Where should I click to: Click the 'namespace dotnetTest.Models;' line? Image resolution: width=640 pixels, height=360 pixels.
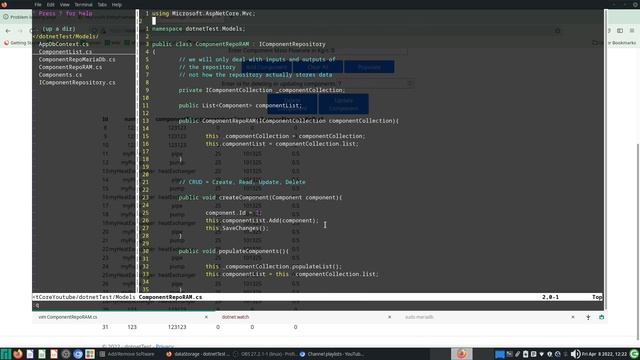point(199,29)
